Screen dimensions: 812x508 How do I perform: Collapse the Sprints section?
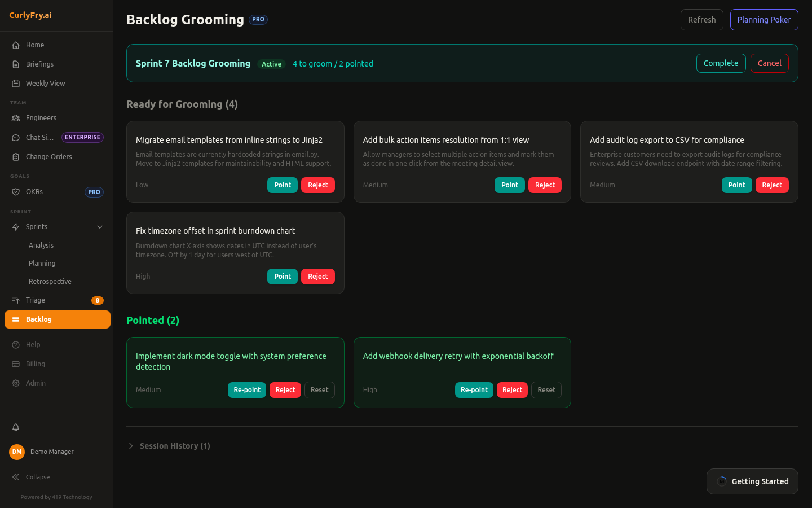100,227
